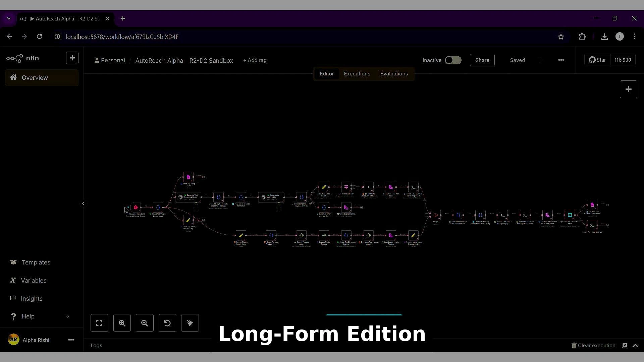Switch to the Executions tab
The image size is (644, 362).
coord(357,74)
